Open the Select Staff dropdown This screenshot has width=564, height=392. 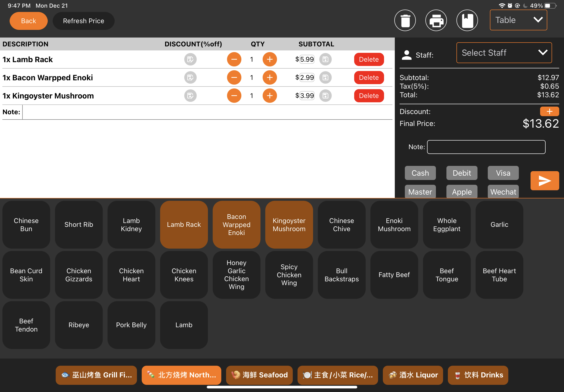pos(504,53)
